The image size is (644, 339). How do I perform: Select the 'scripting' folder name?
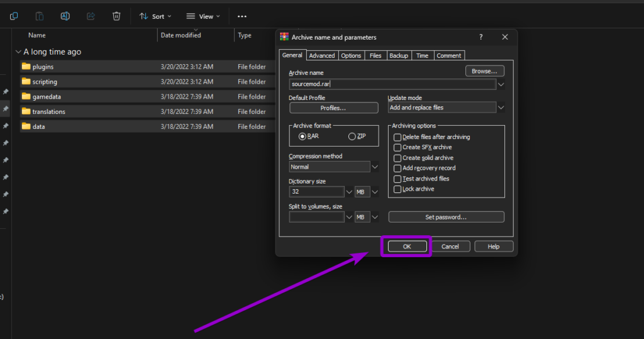45,82
